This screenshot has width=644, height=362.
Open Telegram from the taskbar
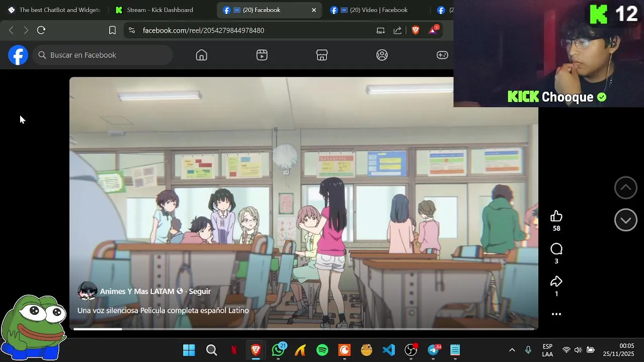434,350
